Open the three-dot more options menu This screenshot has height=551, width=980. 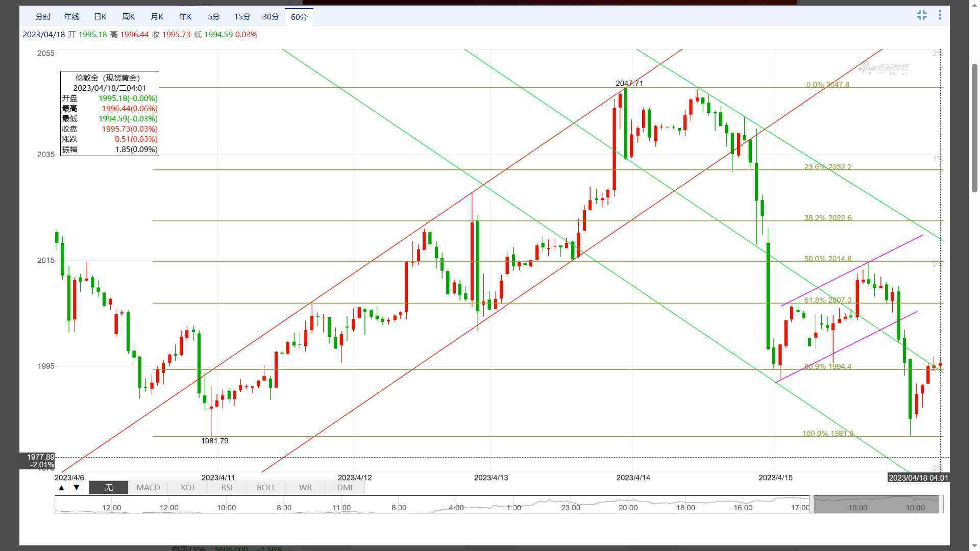coord(940,15)
